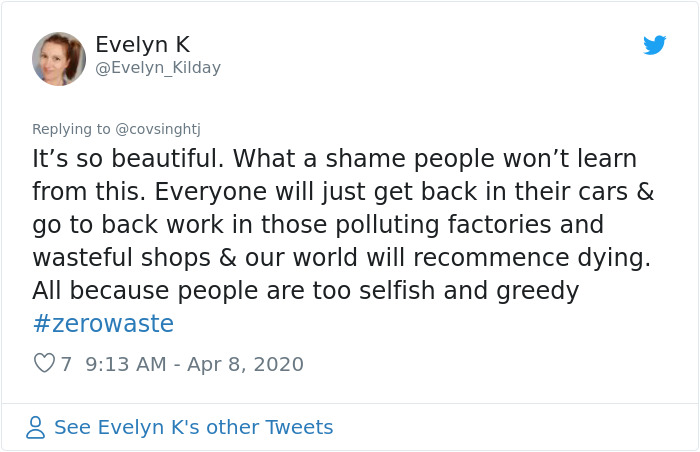This screenshot has width=700, height=452.
Task: Like the tweet with the heart icon
Action: point(44,364)
